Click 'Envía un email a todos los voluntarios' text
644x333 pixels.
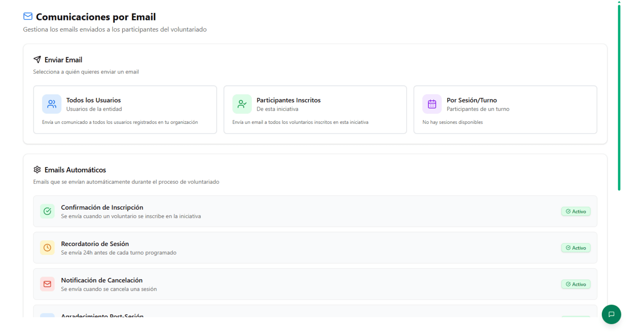pos(300,122)
